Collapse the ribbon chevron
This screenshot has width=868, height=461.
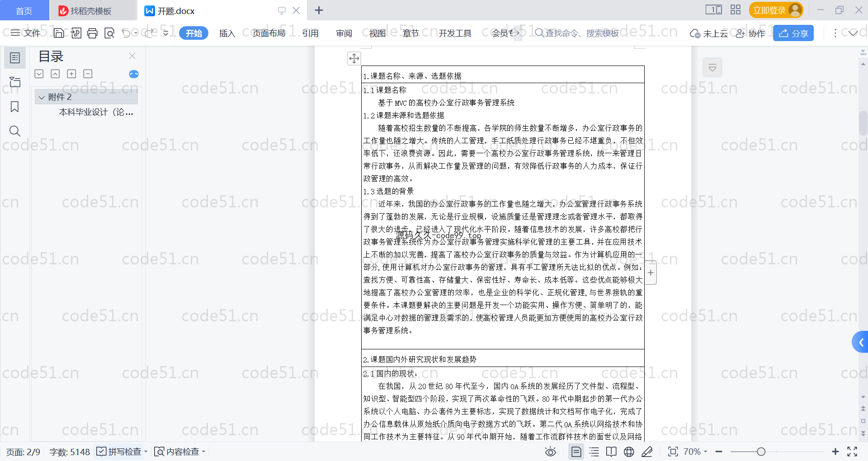(x=853, y=33)
